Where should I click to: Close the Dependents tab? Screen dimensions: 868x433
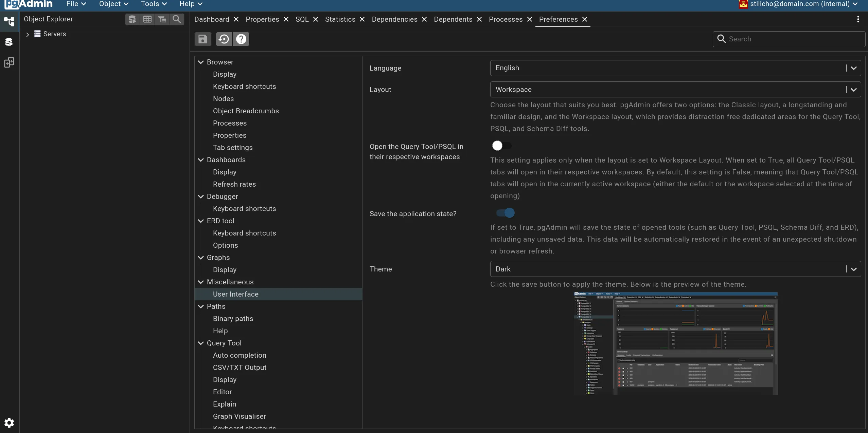tap(479, 19)
